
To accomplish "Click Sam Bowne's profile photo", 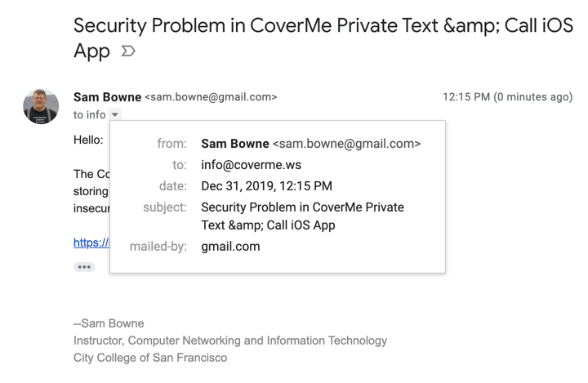I will coord(41,106).
